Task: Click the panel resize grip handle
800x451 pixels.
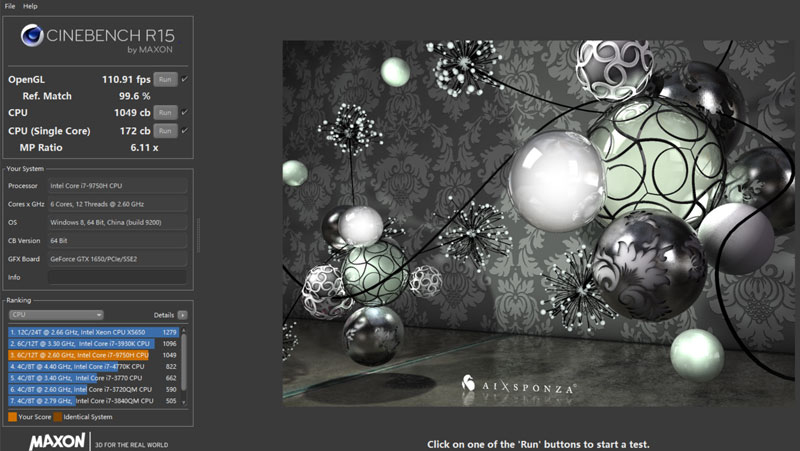Action: tap(198, 235)
